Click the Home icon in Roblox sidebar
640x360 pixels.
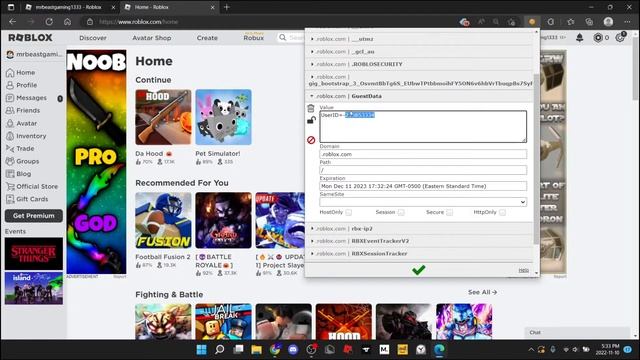click(10, 73)
